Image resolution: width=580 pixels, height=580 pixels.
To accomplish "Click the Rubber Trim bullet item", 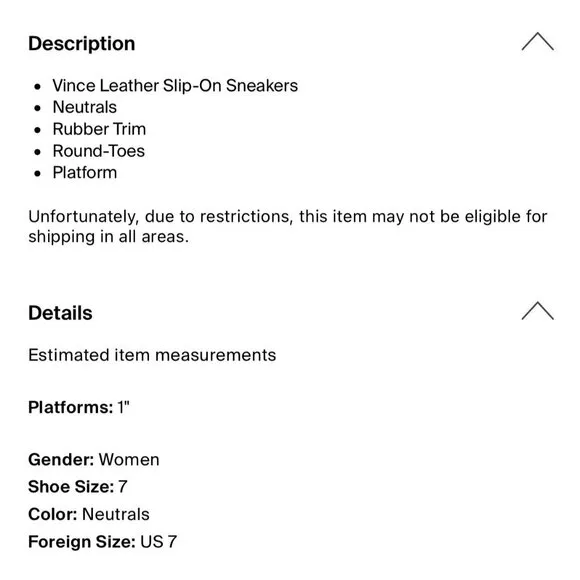I will click(x=99, y=129).
